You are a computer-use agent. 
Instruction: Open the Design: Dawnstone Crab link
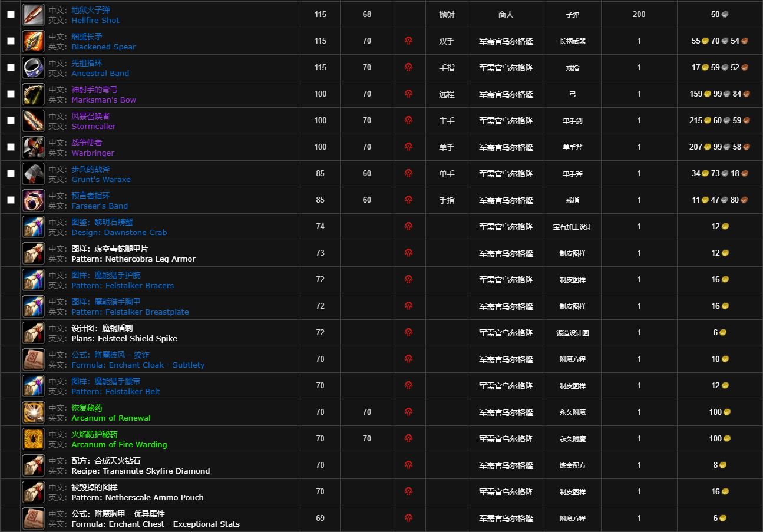119,232
